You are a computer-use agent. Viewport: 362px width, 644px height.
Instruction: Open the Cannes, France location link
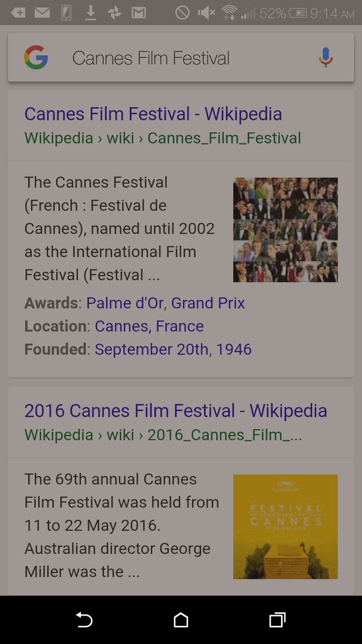coord(149,326)
